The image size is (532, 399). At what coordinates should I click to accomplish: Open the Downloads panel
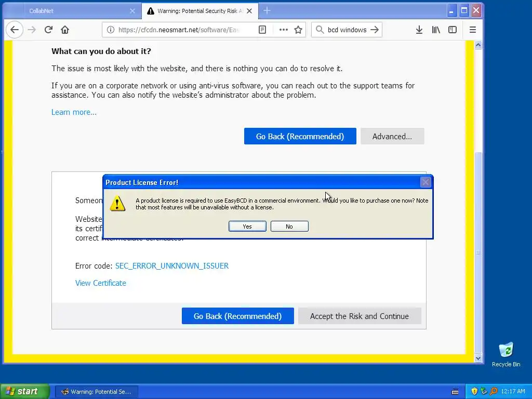tap(419, 30)
